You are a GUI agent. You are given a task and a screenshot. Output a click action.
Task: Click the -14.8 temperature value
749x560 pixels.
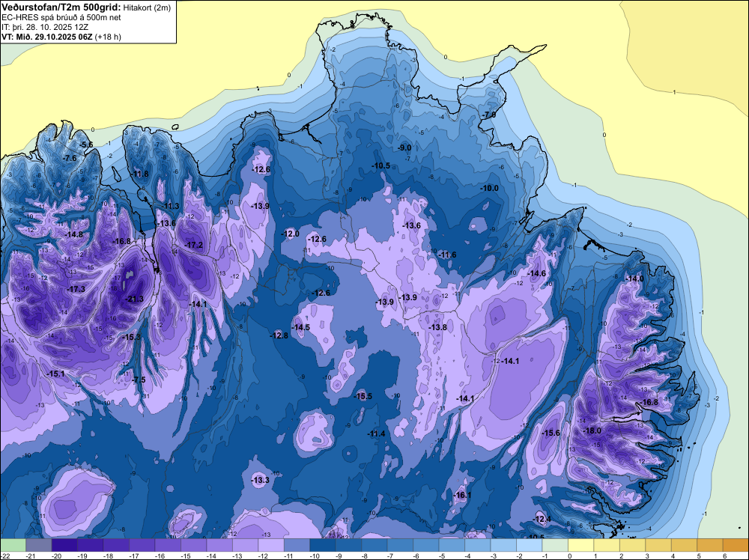point(74,234)
